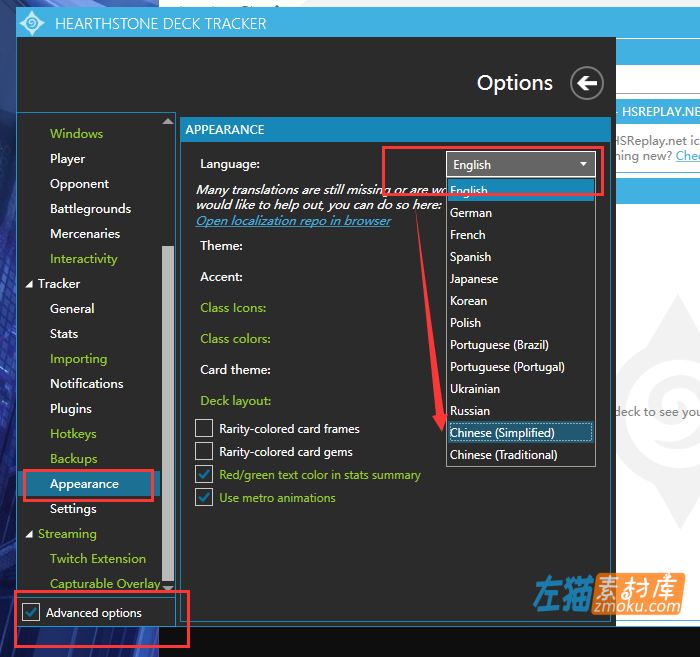Viewport: 700px width, 657px height.
Task: Click the Hearthstone Deck Tracker logo icon
Action: tap(32, 22)
